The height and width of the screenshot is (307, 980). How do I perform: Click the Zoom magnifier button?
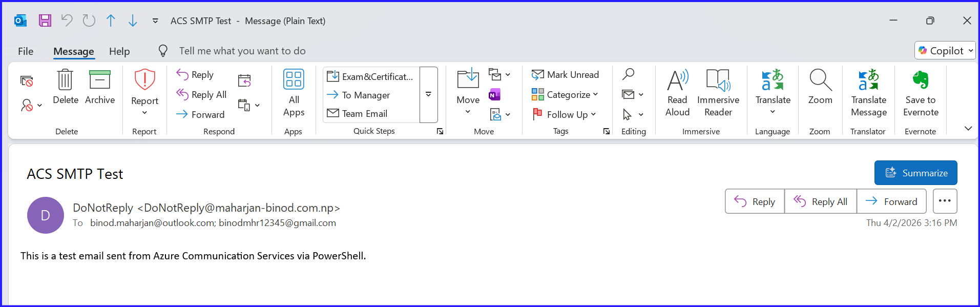(x=820, y=88)
